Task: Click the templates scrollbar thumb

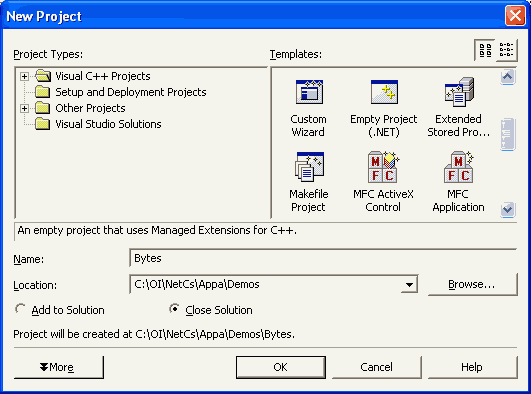Action: 508,134
